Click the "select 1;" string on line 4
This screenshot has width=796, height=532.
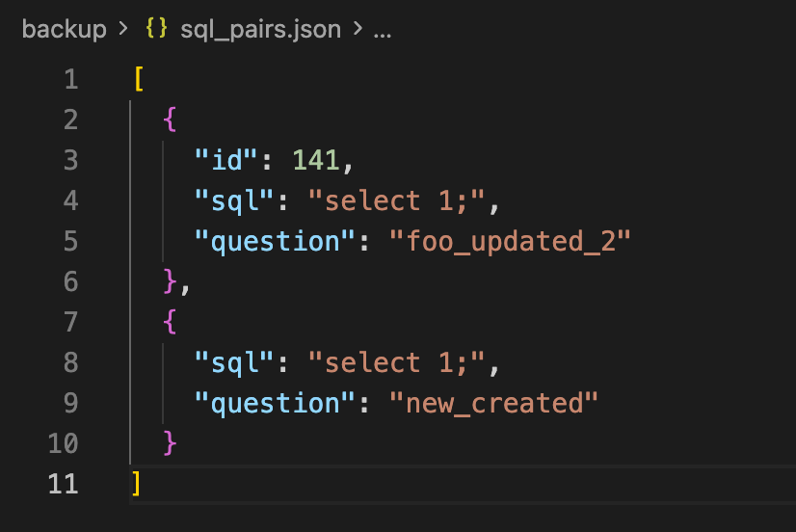398,200
